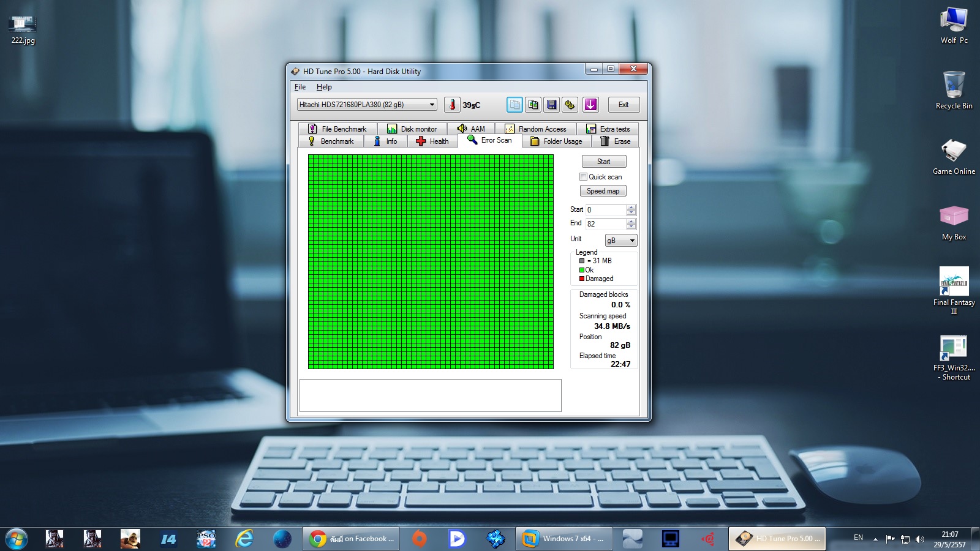Decrease the End value with down arrow
Image resolution: width=980 pixels, height=551 pixels.
coord(631,227)
